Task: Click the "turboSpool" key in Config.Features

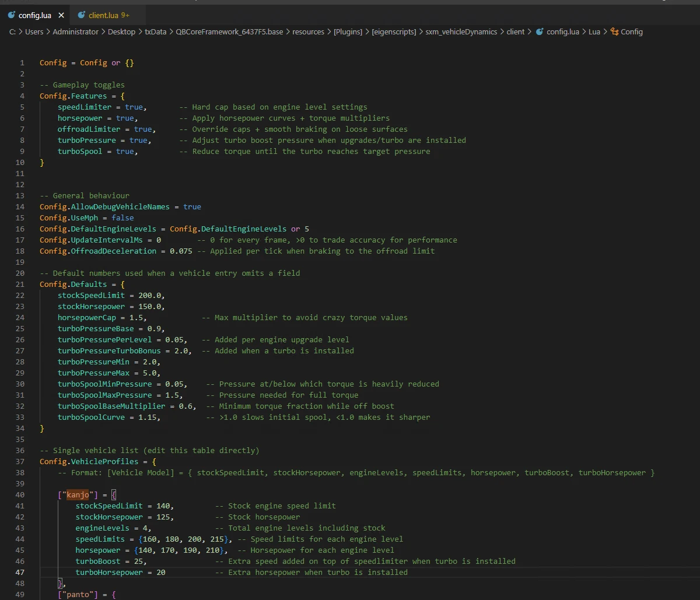Action: point(80,151)
